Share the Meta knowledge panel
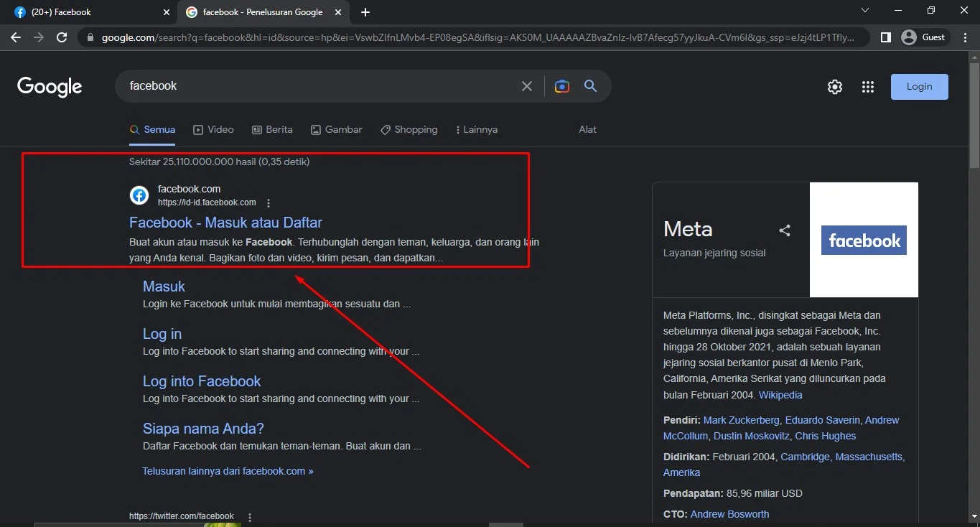 [785, 230]
